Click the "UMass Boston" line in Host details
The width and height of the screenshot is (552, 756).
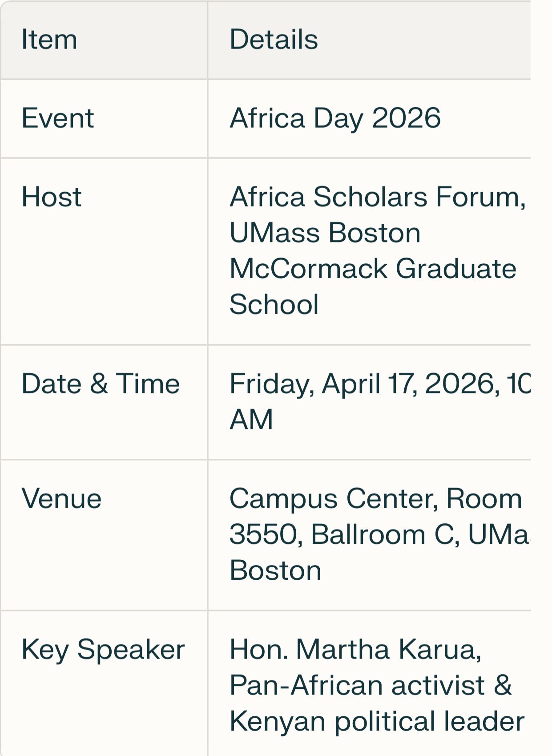pos(325,233)
